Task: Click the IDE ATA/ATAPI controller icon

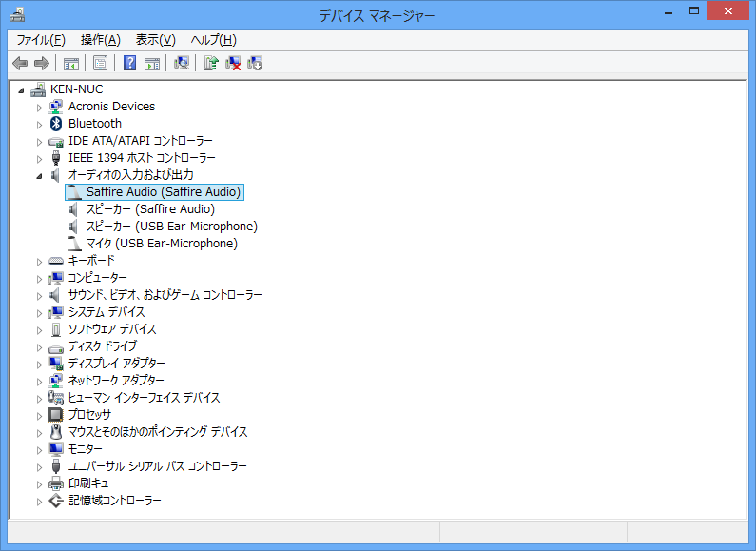Action: (56, 142)
